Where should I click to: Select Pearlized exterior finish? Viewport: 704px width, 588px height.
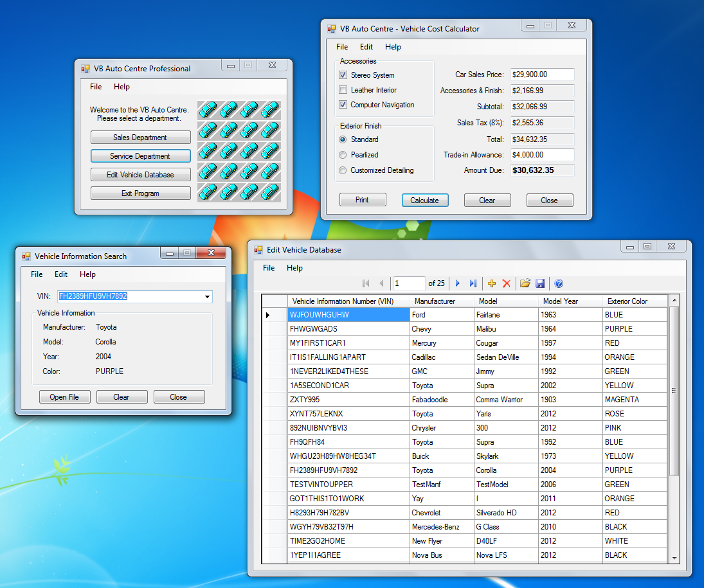343,155
